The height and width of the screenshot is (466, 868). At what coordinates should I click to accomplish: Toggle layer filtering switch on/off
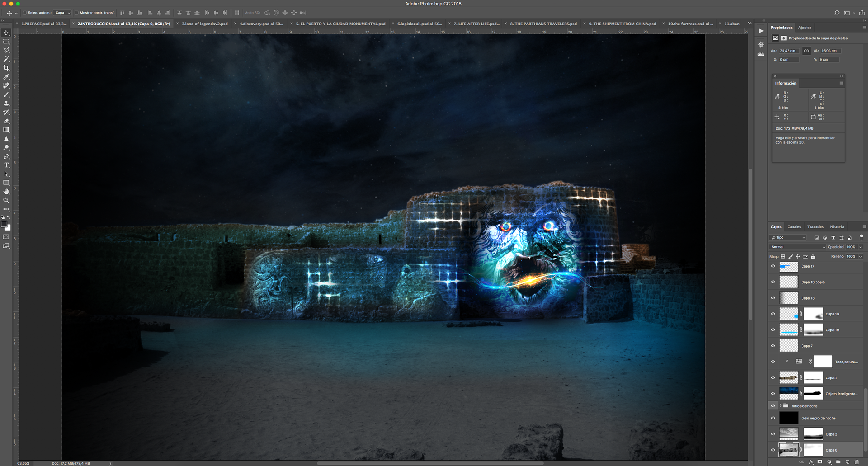point(861,236)
